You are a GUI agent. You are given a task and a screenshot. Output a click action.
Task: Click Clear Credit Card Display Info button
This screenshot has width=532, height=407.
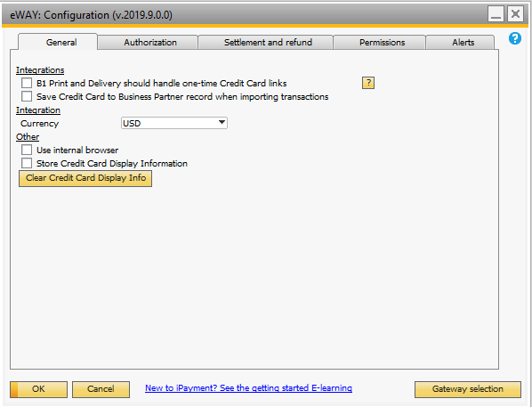coord(85,178)
